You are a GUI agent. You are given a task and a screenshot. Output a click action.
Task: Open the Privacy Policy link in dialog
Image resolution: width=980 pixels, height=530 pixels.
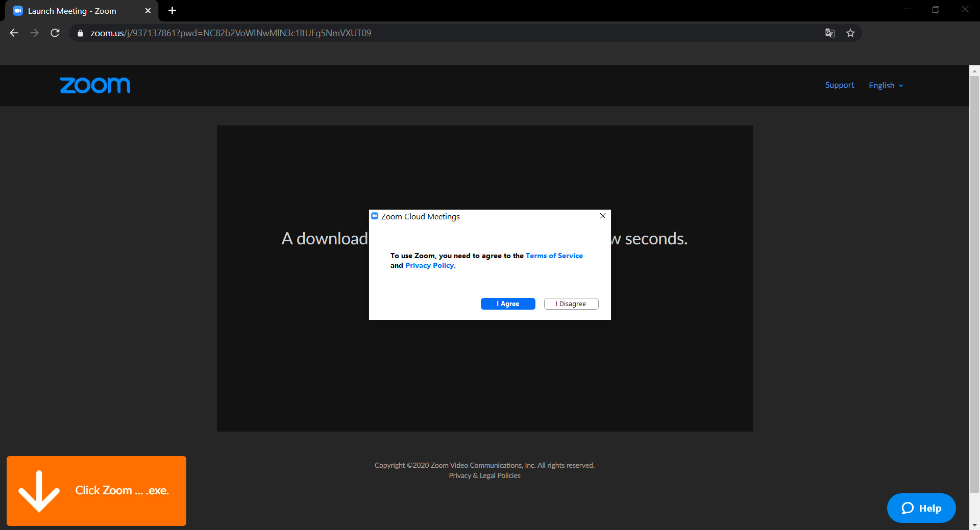pos(430,265)
